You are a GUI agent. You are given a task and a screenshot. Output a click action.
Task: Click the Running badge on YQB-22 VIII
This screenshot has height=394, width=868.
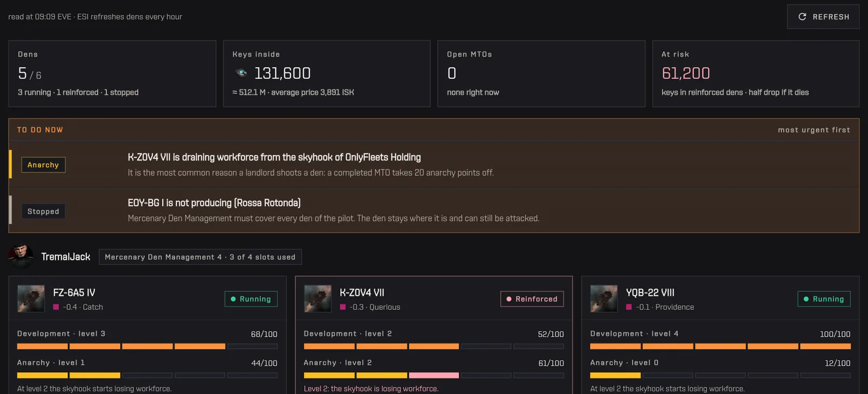pyautogui.click(x=824, y=299)
